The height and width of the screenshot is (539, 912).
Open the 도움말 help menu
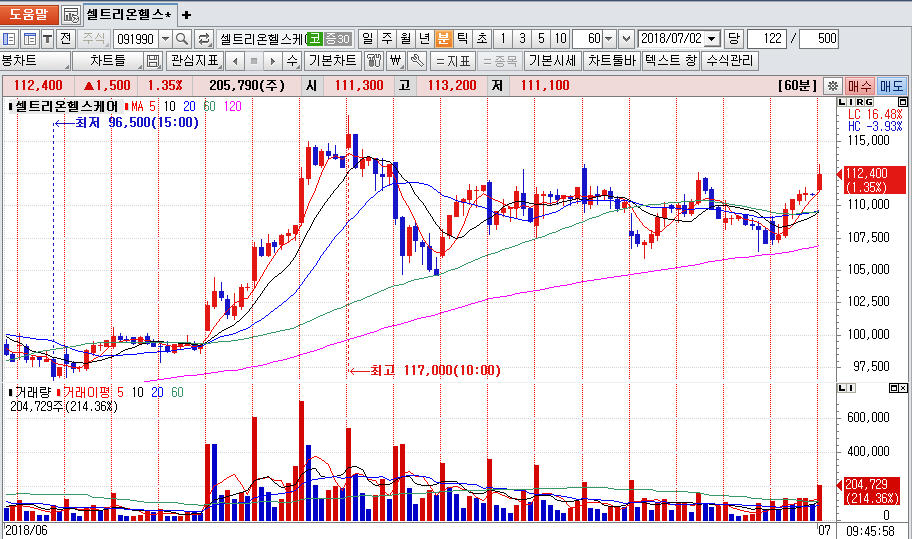pos(28,15)
